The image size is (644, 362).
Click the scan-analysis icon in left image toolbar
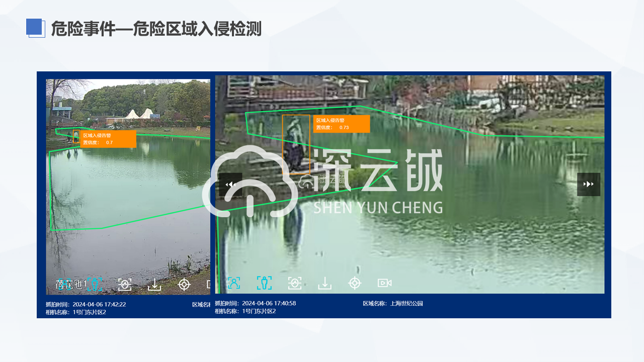pyautogui.click(x=124, y=284)
